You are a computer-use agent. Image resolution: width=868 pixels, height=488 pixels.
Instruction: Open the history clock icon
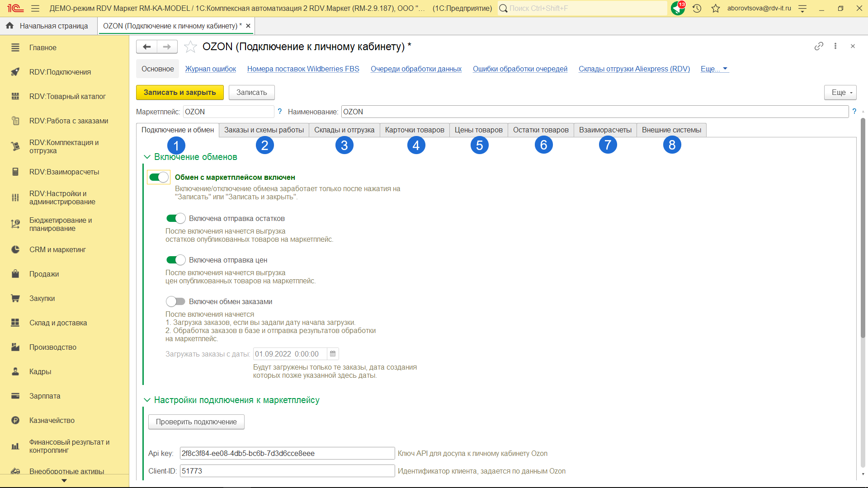coord(697,8)
